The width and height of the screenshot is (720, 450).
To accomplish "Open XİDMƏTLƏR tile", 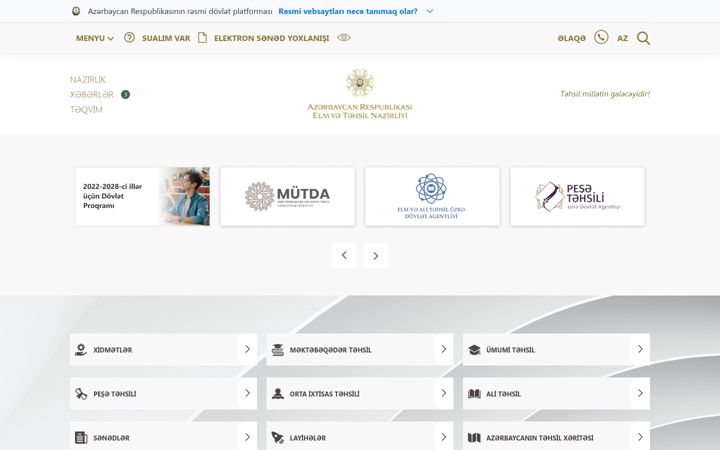I will [163, 349].
